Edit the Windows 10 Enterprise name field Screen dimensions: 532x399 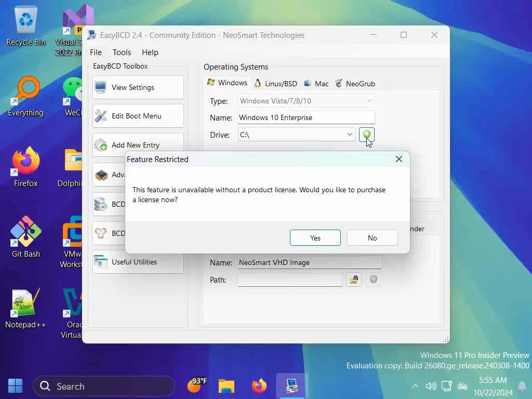[307, 117]
